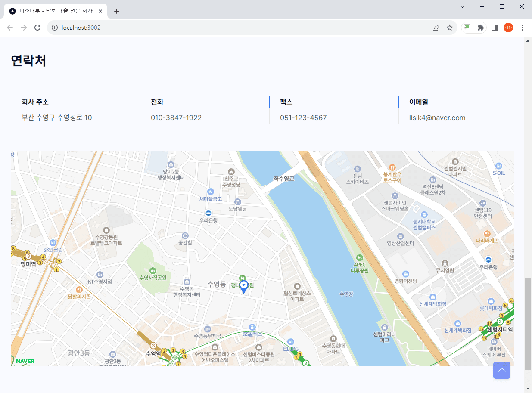532x393 pixels.
Task: Toggle the browser side panel icon
Action: click(x=495, y=28)
